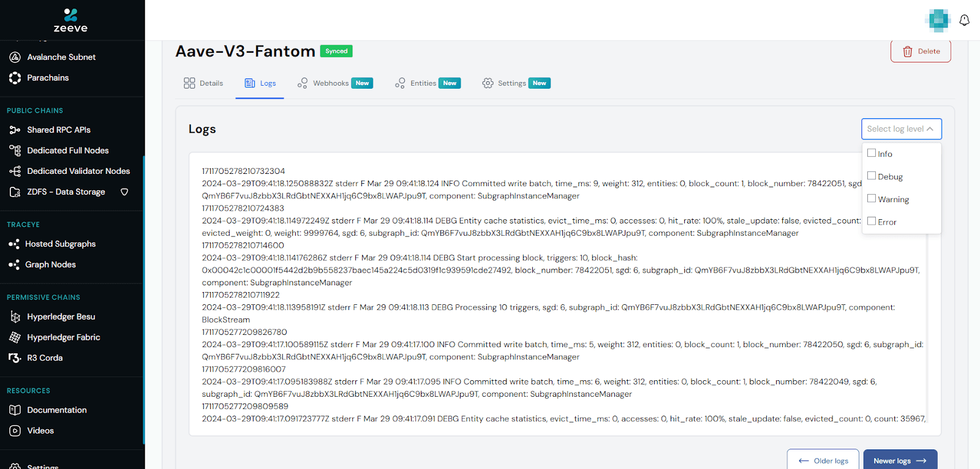
Task: Click the Settings tab gear icon
Action: click(488, 83)
